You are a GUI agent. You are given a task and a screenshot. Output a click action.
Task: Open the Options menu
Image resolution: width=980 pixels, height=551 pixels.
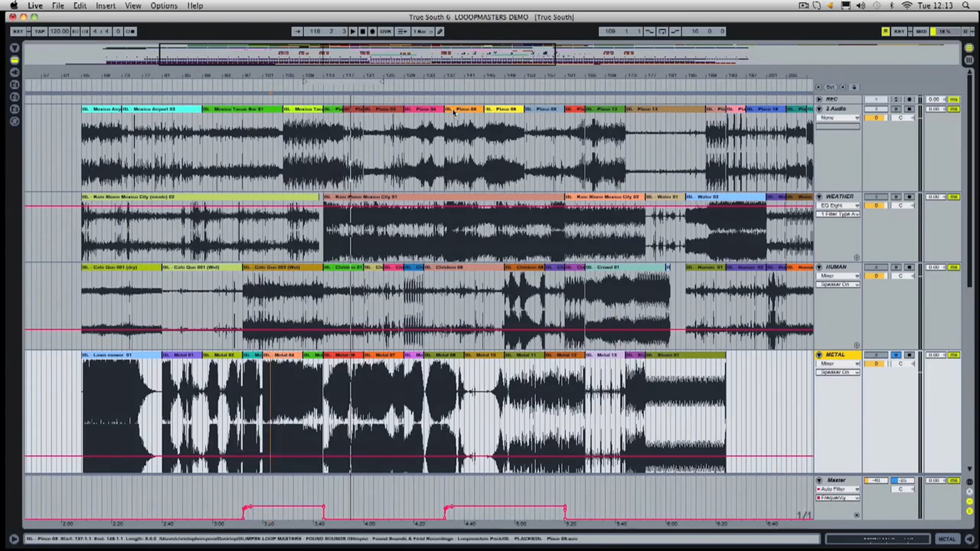164,6
